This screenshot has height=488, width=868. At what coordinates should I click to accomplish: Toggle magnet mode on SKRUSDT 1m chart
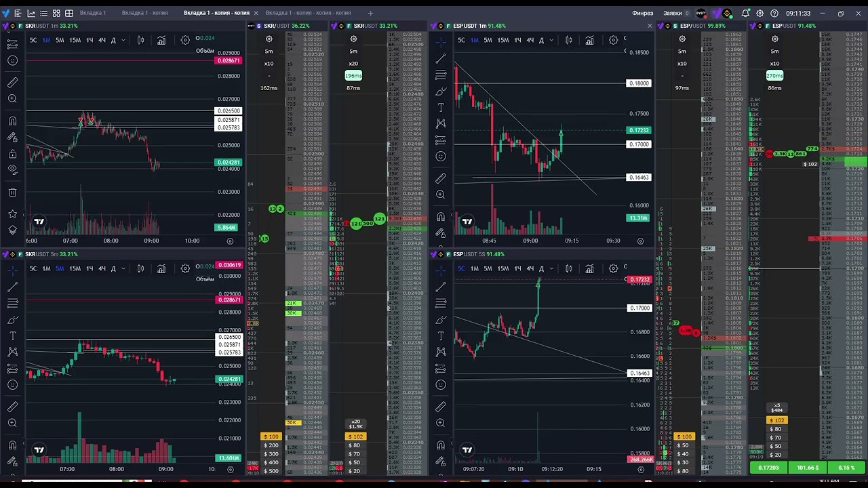(12, 121)
